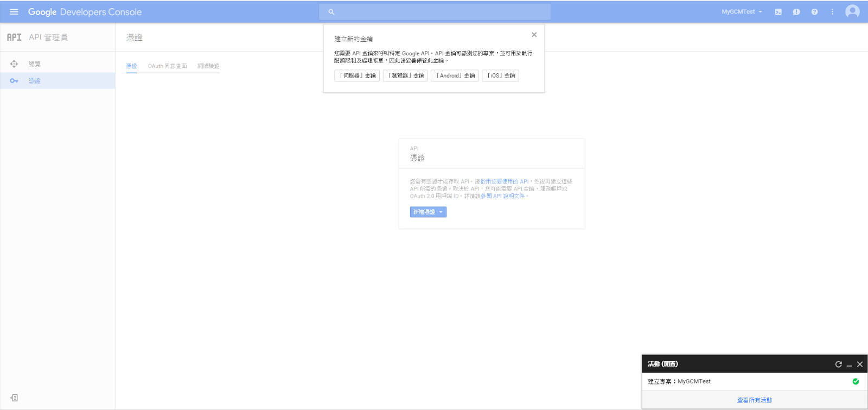Viewport: 868px width, 410px height.
Task: Click the key icon beside 憑證
Action: (x=14, y=81)
